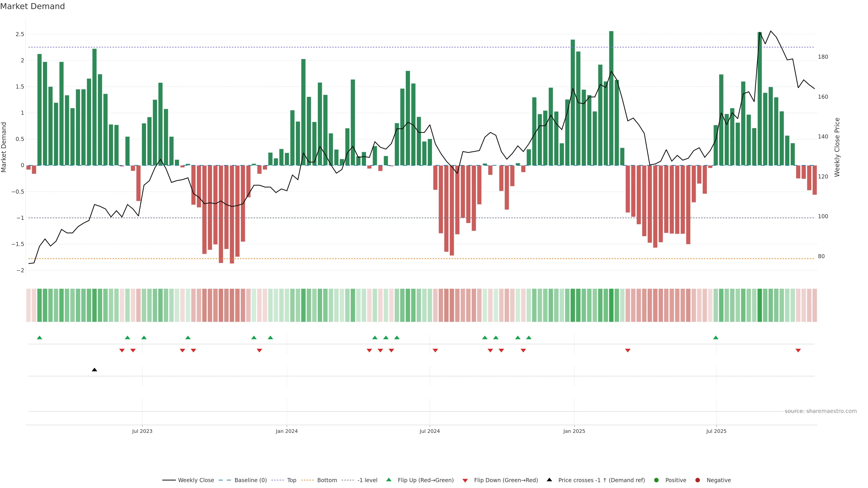Hide the Top dotted line series
This screenshot has height=488, width=868.
(291, 480)
